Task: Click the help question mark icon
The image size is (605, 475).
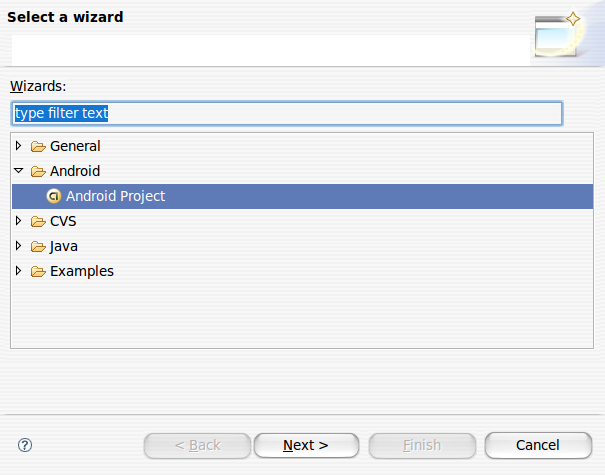Action: (25, 445)
